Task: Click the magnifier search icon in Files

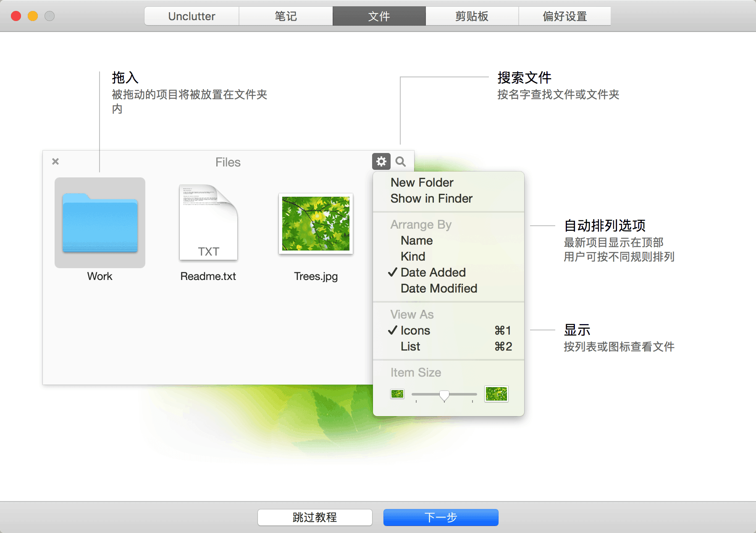Action: [401, 161]
